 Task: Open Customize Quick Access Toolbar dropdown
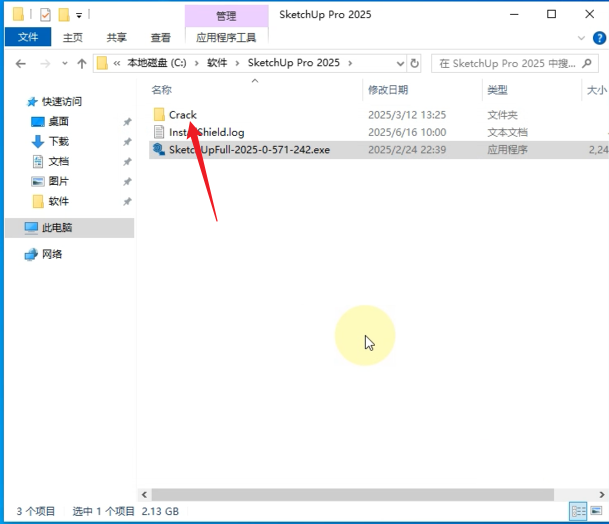click(79, 16)
